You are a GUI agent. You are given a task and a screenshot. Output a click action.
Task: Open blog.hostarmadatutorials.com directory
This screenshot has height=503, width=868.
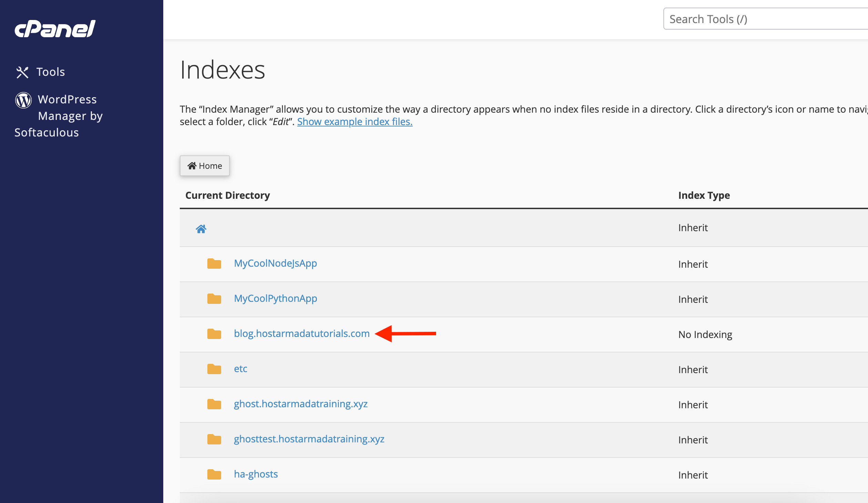point(302,333)
